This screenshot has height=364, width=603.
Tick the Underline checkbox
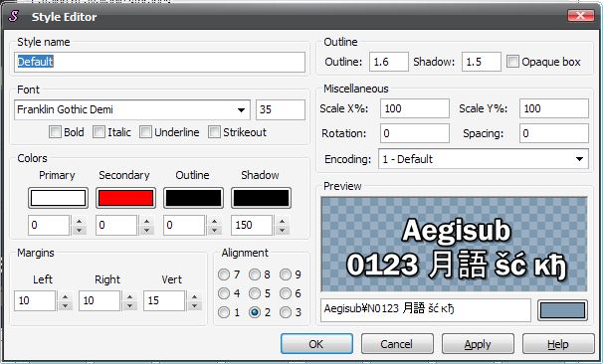[x=145, y=132]
